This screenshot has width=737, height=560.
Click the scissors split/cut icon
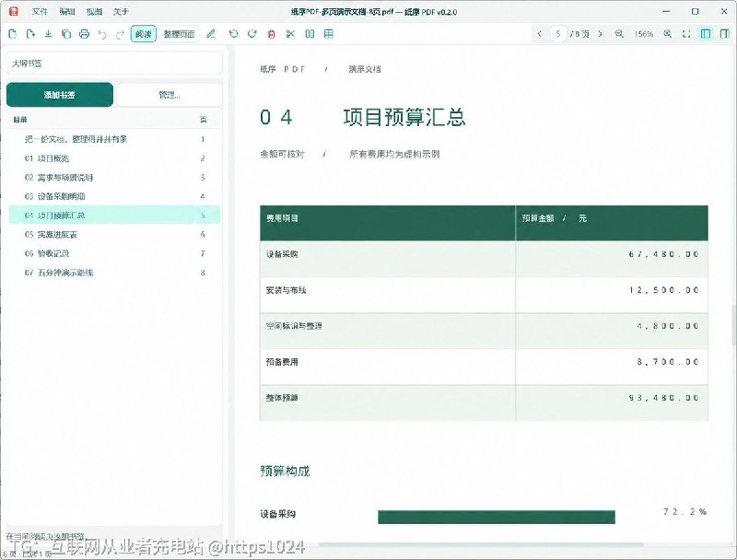point(290,34)
